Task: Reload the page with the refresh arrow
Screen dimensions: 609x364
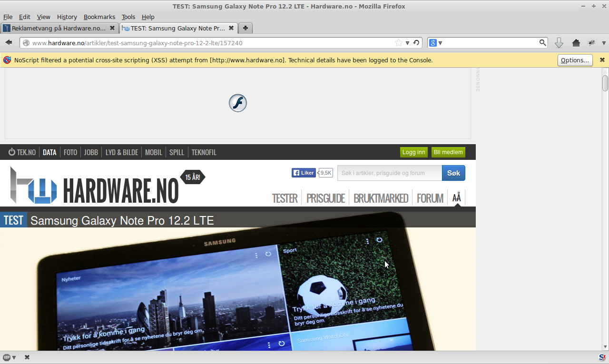Action: [416, 43]
